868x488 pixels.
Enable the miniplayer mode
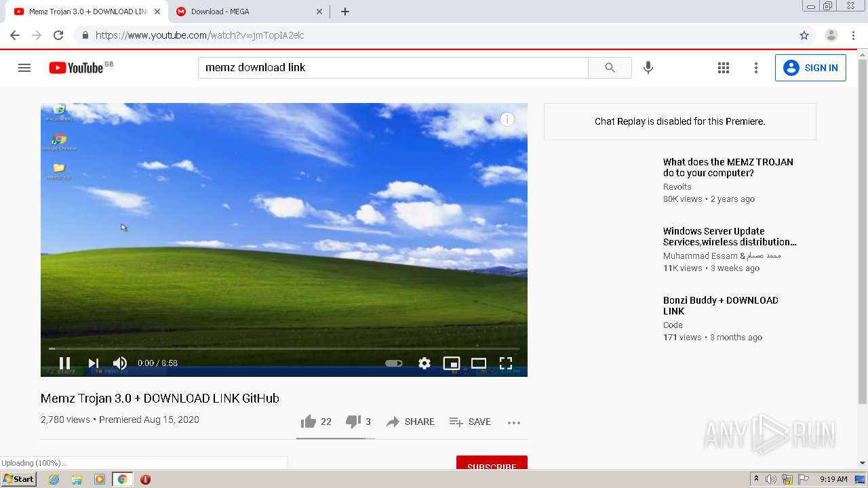[452, 363]
